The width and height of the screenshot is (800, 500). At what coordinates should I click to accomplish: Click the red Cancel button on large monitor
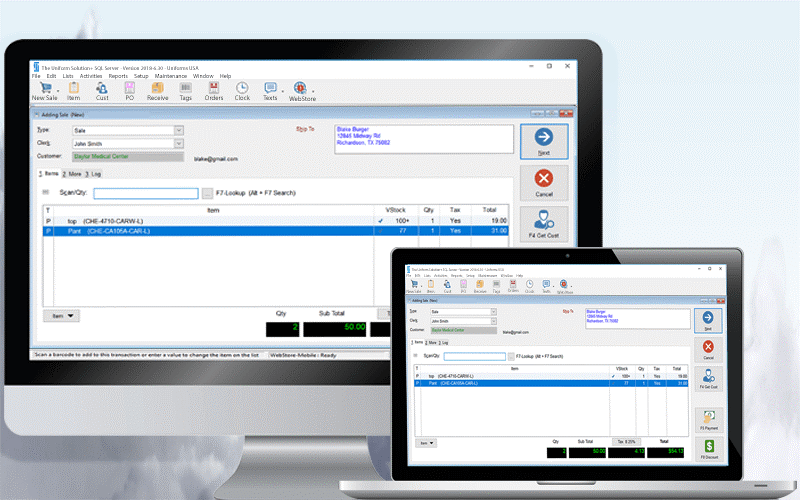544,183
